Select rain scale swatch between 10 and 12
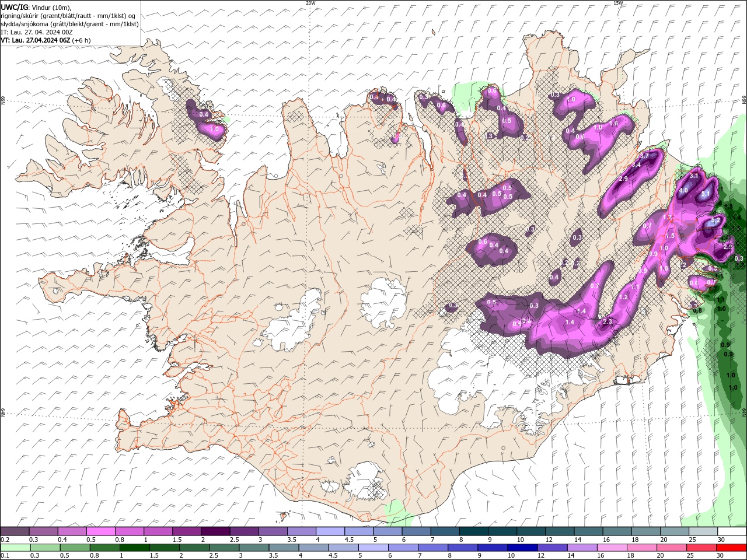 coord(521,548)
